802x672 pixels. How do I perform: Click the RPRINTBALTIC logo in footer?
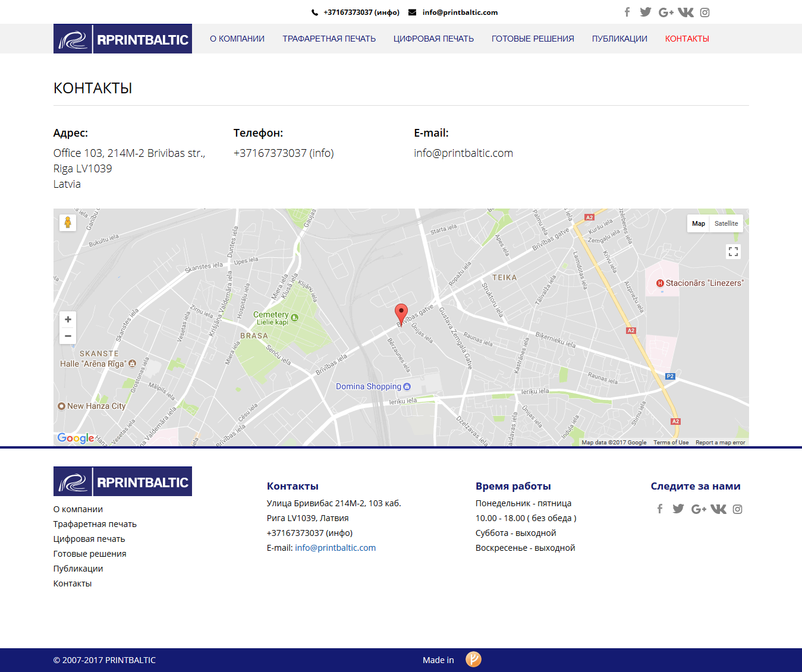point(122,481)
